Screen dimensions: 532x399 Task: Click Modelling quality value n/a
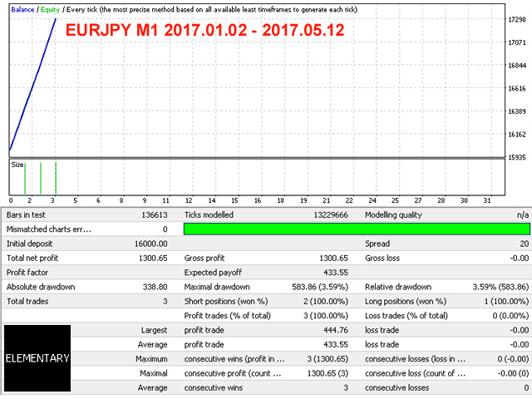pos(523,214)
